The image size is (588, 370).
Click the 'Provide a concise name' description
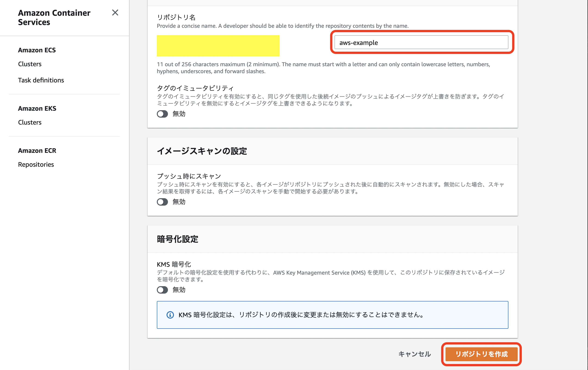[282, 26]
